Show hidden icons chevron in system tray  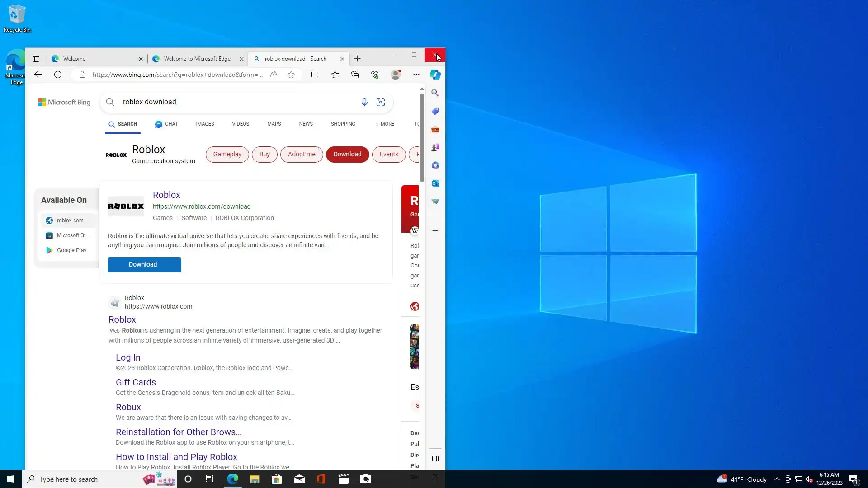pyautogui.click(x=777, y=479)
